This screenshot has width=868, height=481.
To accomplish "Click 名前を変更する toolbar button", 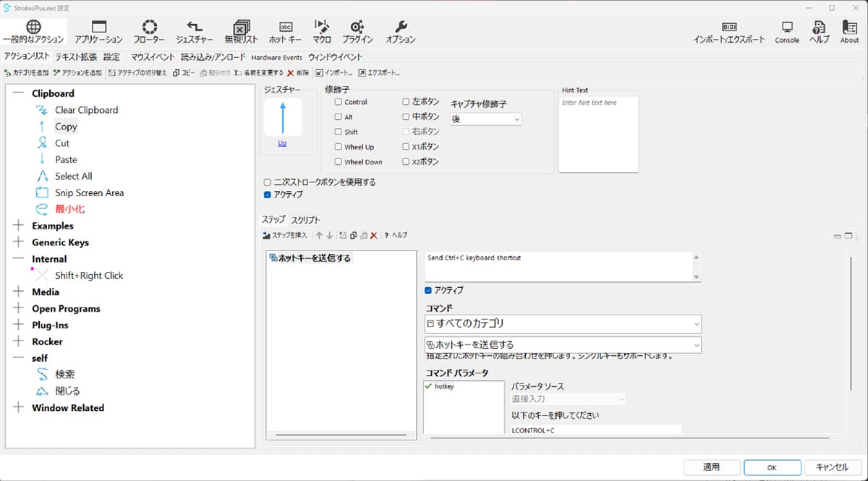I will pos(258,73).
